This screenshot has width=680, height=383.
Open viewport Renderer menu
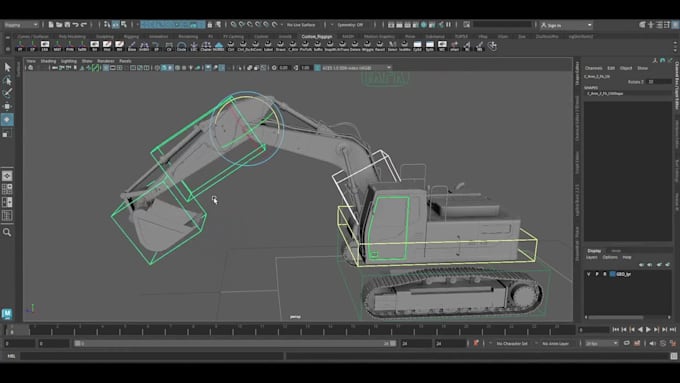coord(106,61)
